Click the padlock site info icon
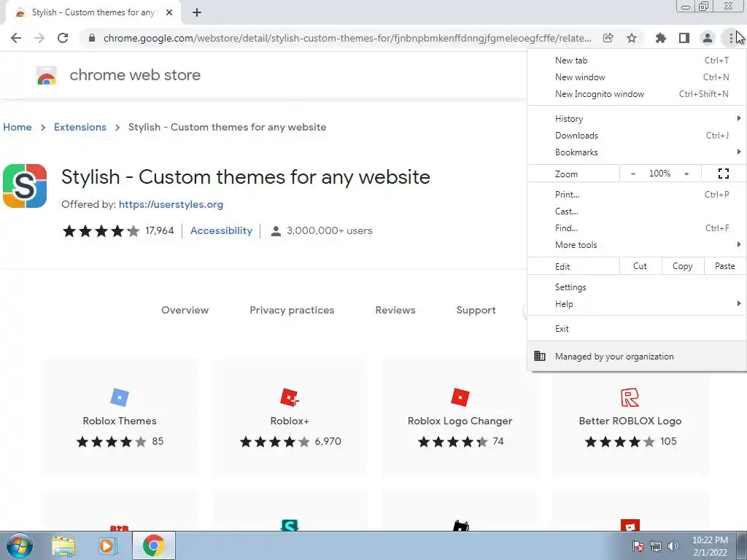This screenshot has width=747, height=560. point(92,38)
